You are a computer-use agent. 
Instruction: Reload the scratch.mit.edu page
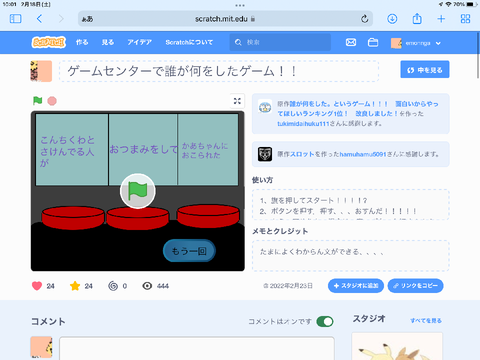pos(365,19)
